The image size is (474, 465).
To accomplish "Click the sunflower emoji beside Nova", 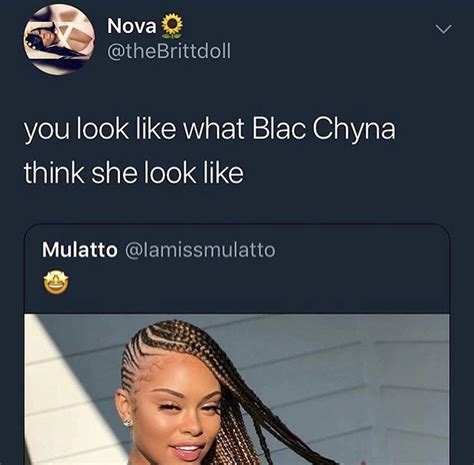I will click(x=172, y=26).
